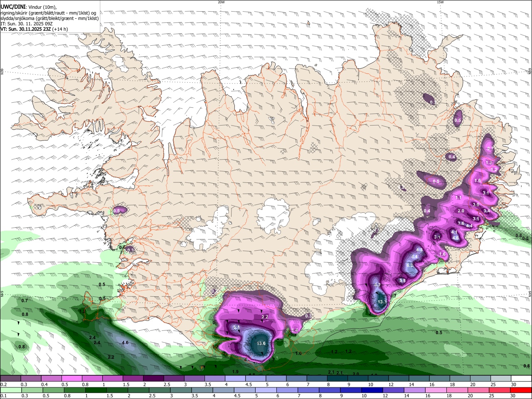Click the darkest purple swatch in upper legend row
532x399 pixels.
pyautogui.click(x=153, y=379)
